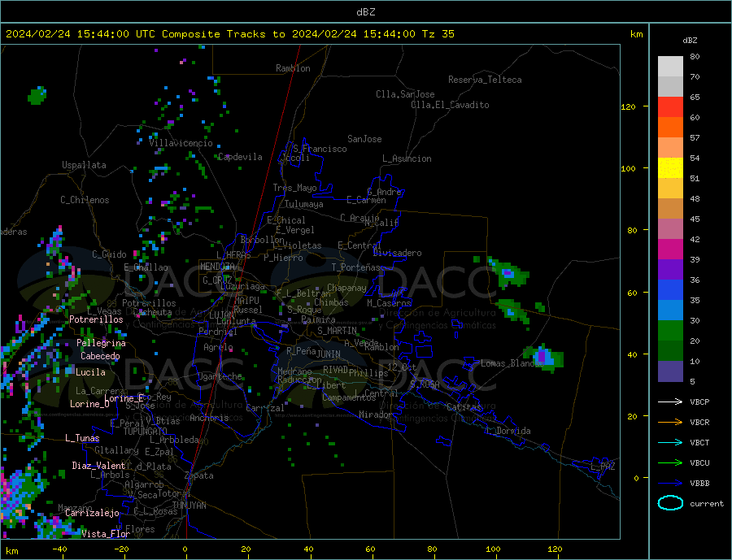Viewport: 732px width, 560px height.
Task: Pick the purple 39 dBZ swatch
Action: (670, 270)
